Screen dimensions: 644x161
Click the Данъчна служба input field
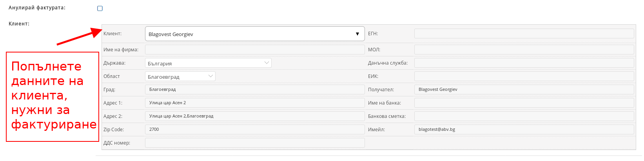click(x=524, y=63)
